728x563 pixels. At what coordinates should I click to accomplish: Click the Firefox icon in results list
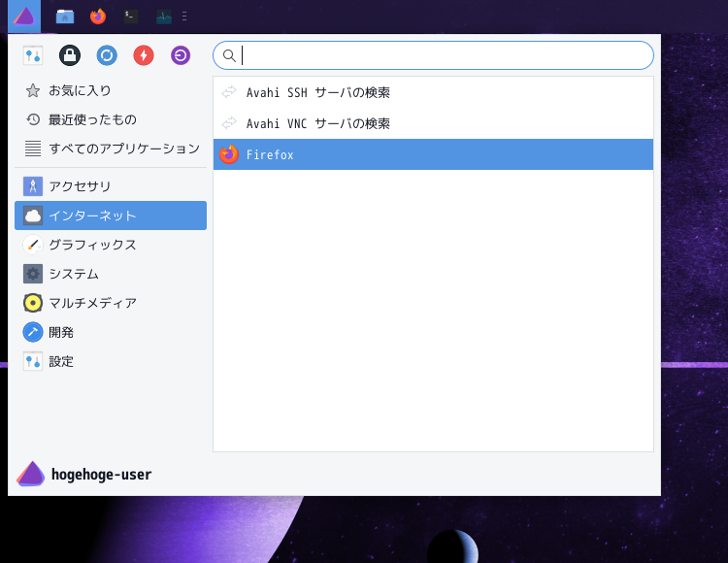[229, 154]
